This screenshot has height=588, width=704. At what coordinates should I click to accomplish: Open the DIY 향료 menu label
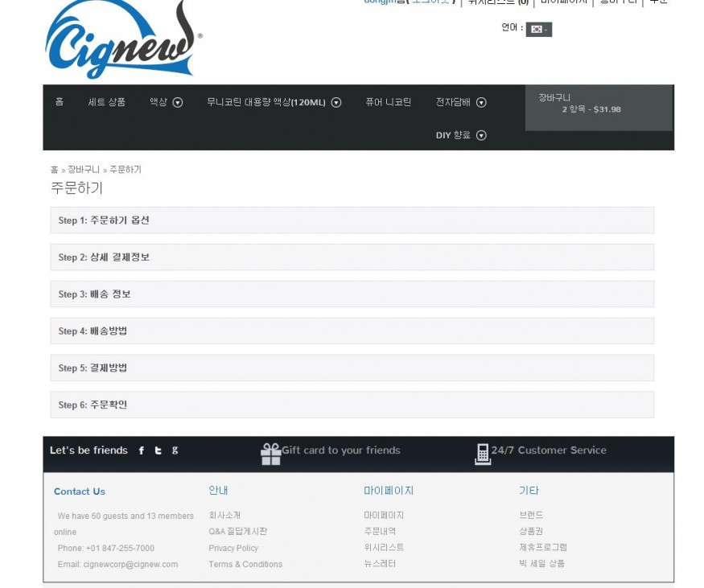[x=453, y=135]
